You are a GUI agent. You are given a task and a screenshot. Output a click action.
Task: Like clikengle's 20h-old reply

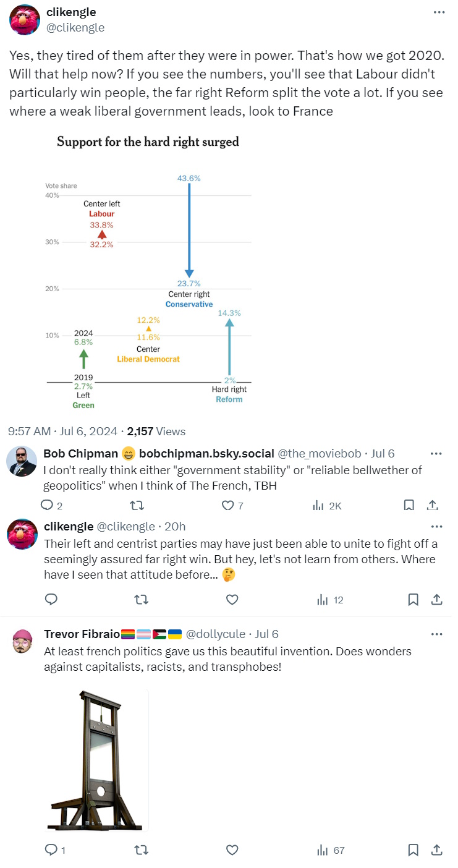point(232,599)
